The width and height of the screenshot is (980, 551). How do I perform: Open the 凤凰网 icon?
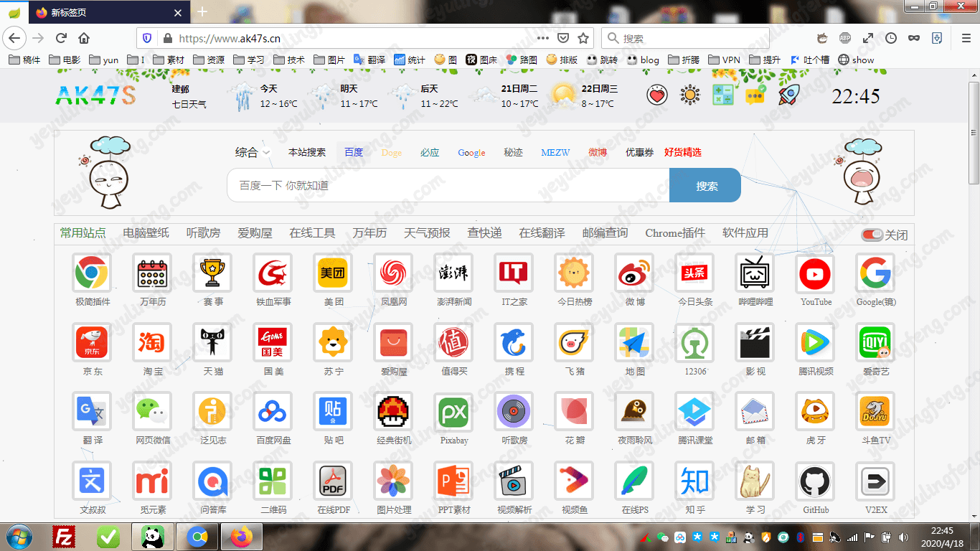tap(393, 273)
